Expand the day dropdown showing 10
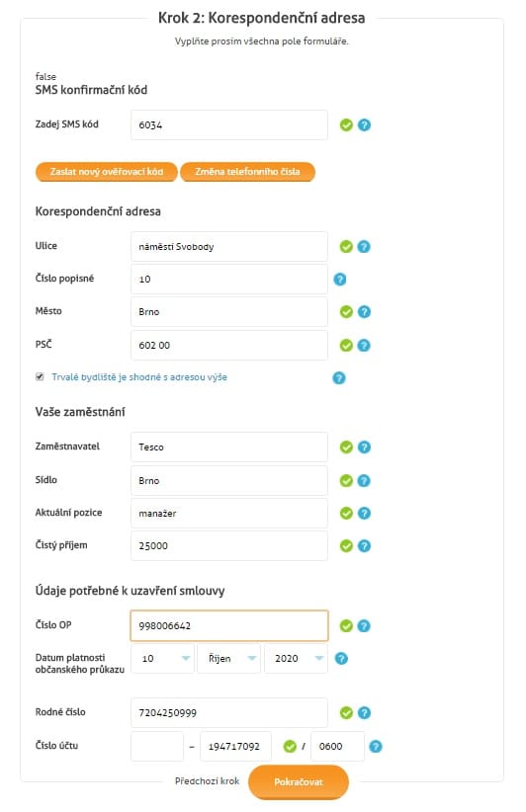 pos(163,659)
